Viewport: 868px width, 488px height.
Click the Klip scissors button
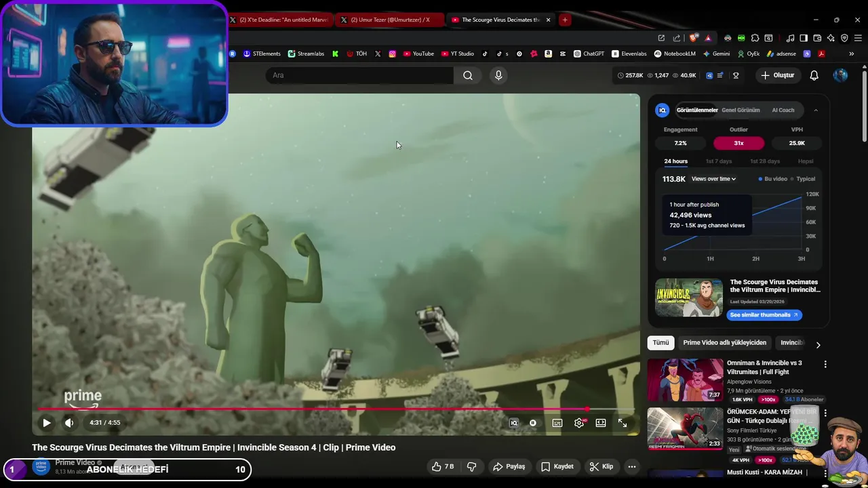[x=601, y=466]
